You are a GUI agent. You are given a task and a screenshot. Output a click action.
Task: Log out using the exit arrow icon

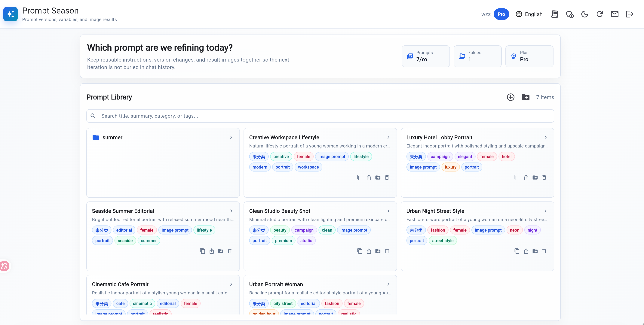tap(630, 14)
